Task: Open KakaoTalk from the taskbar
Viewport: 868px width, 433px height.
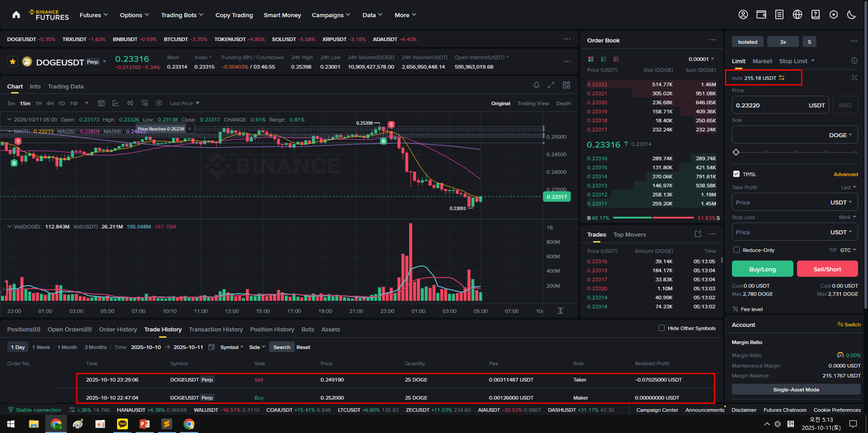Action: pos(122,424)
